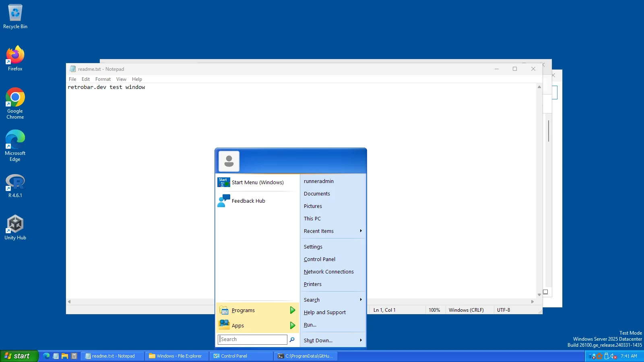Select the Firefox desktop shortcut
This screenshot has width=644, height=362.
coord(15,59)
